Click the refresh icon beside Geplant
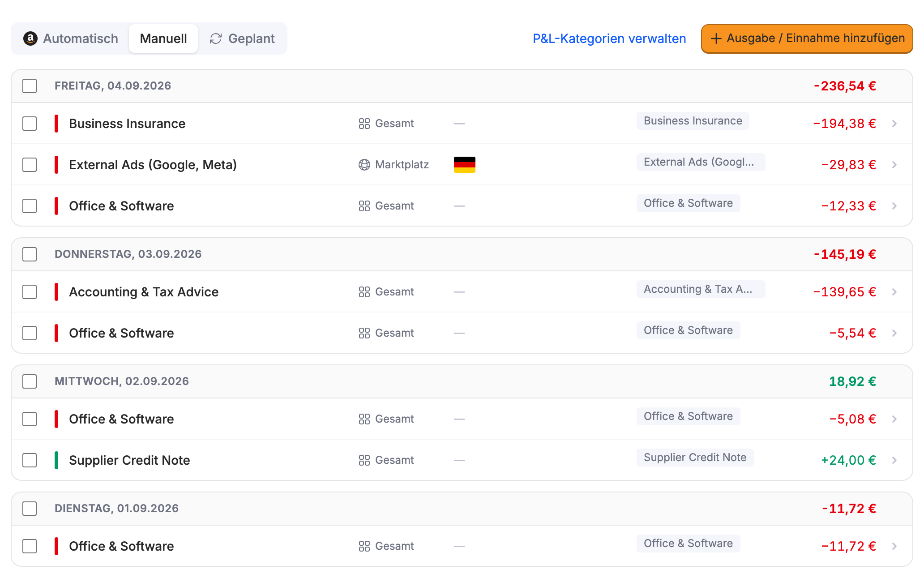 tap(216, 39)
